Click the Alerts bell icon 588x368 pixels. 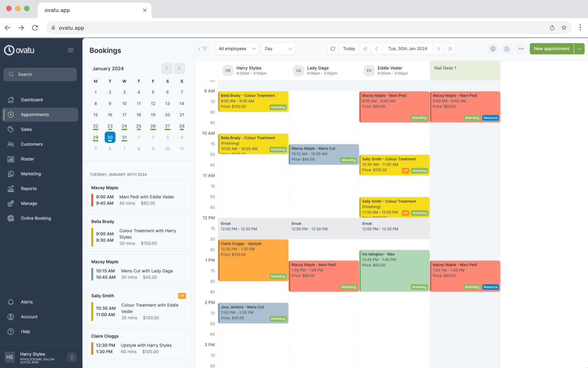pos(11,302)
